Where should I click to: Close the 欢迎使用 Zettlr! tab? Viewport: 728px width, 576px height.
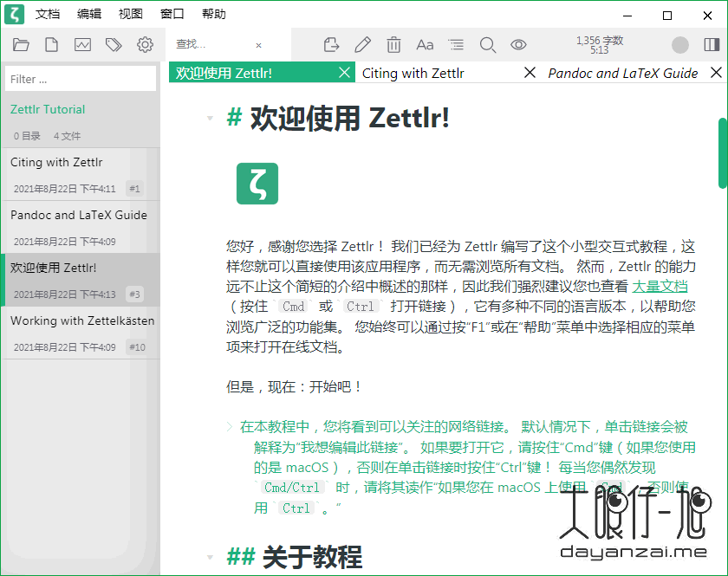click(x=344, y=73)
